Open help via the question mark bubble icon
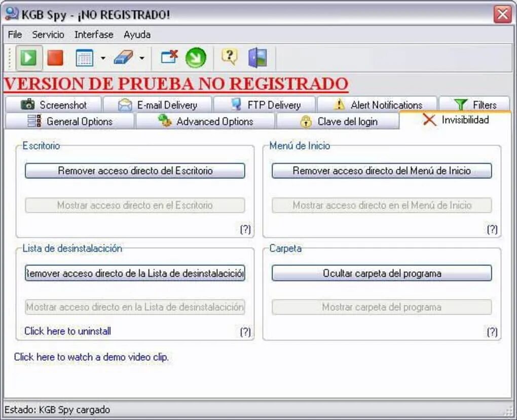Screen dimensions: 517x420 (x=230, y=57)
